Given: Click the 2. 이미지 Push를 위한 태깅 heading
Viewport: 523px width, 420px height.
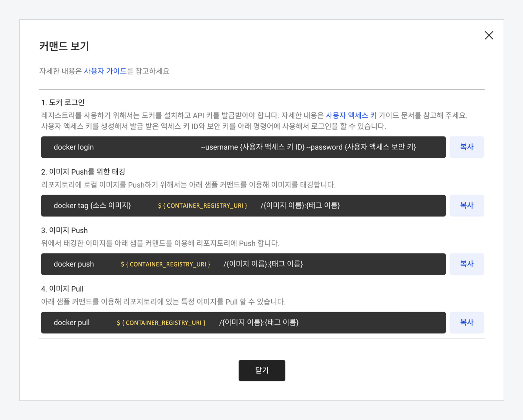Looking at the screenshot, I should (x=83, y=172).
